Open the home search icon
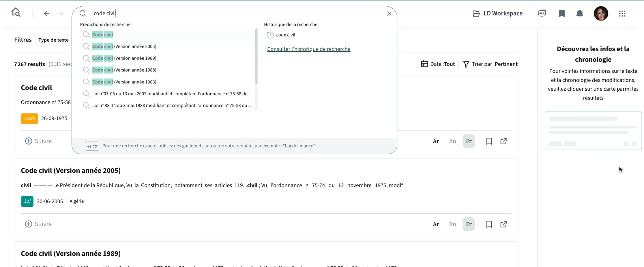The width and height of the screenshot is (644, 267). click(16, 12)
